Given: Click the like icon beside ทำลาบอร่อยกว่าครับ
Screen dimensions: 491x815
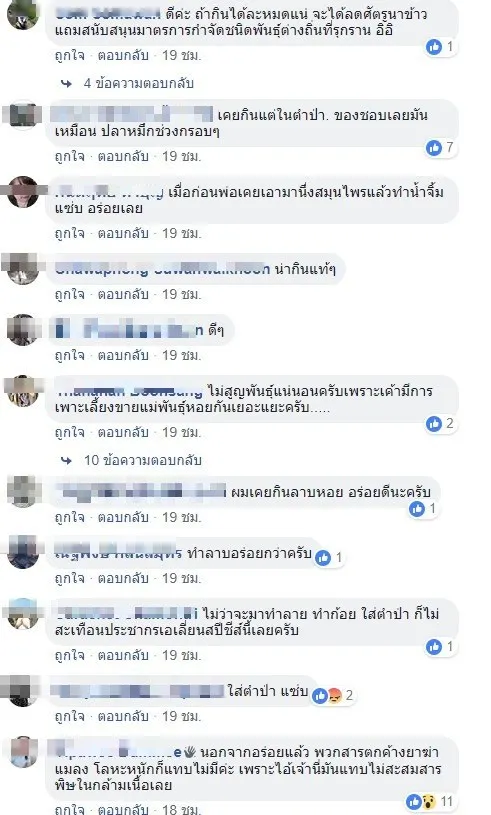Looking at the screenshot, I should click(323, 558).
